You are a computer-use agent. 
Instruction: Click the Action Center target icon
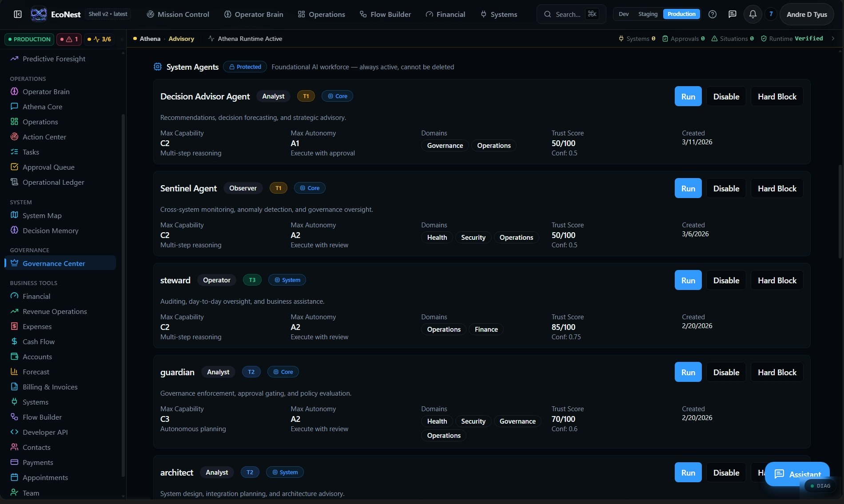pos(14,137)
